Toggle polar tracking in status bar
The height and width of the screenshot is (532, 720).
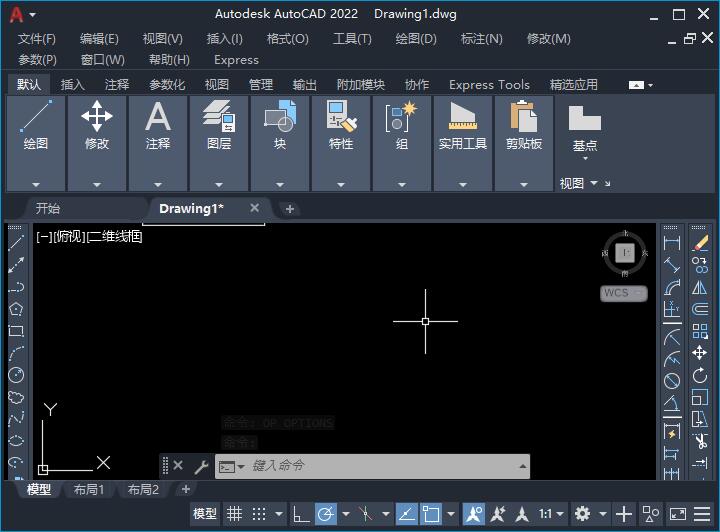[x=326, y=514]
